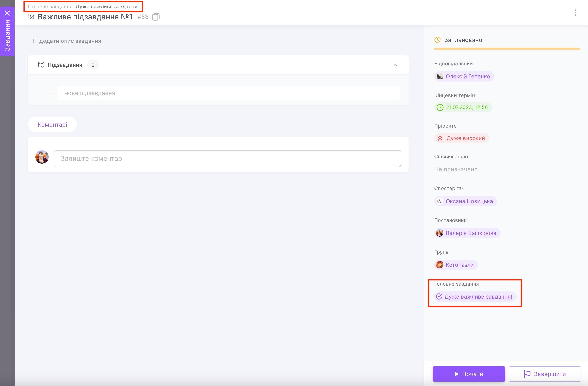588x386 pixels.
Task: Click the yellow status progress bar
Action: point(507,49)
